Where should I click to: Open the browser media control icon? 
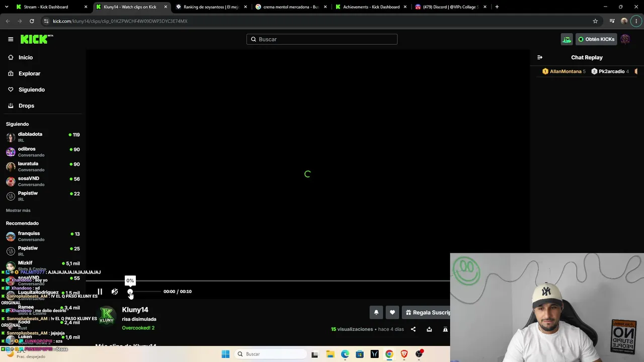click(612, 21)
